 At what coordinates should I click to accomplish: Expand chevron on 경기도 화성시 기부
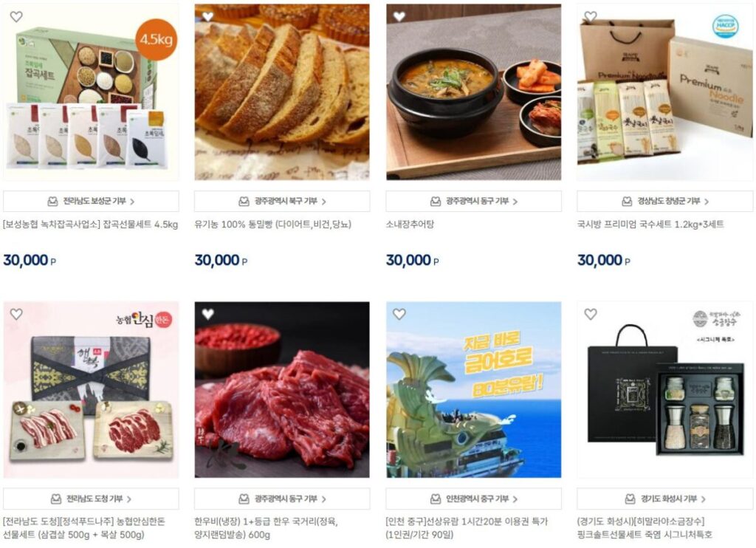coord(704,499)
